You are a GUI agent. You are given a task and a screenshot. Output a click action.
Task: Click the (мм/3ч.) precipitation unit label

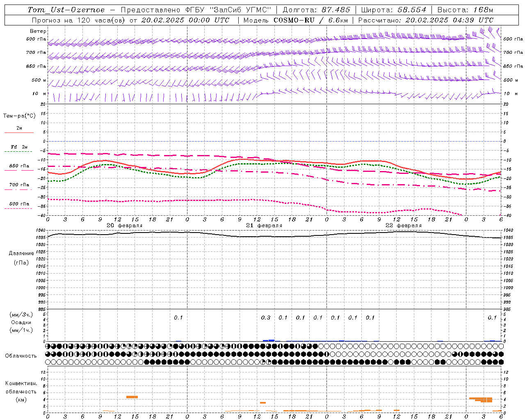pyautogui.click(x=21, y=315)
